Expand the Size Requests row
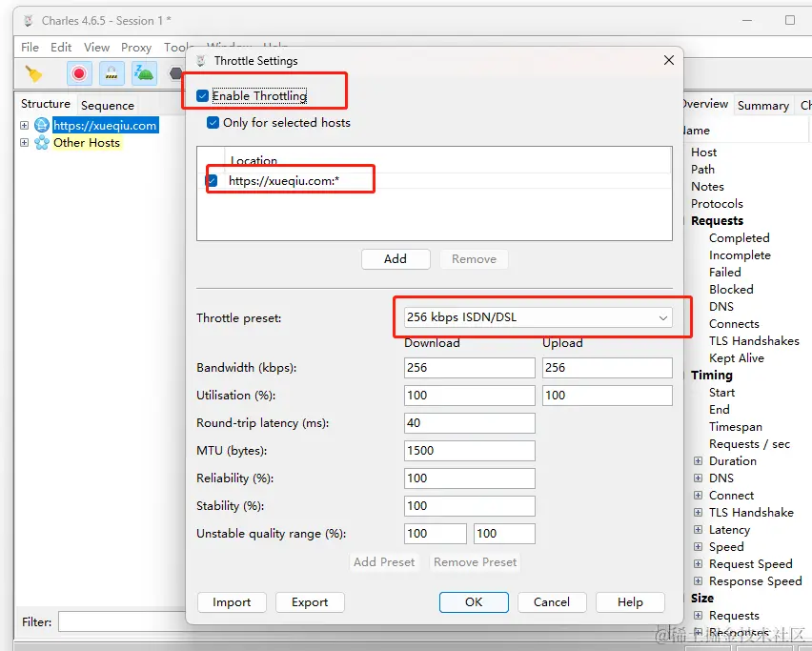 coord(698,616)
